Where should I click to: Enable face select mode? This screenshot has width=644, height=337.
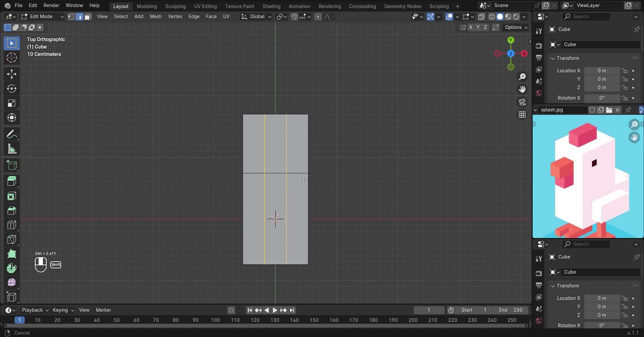point(88,16)
